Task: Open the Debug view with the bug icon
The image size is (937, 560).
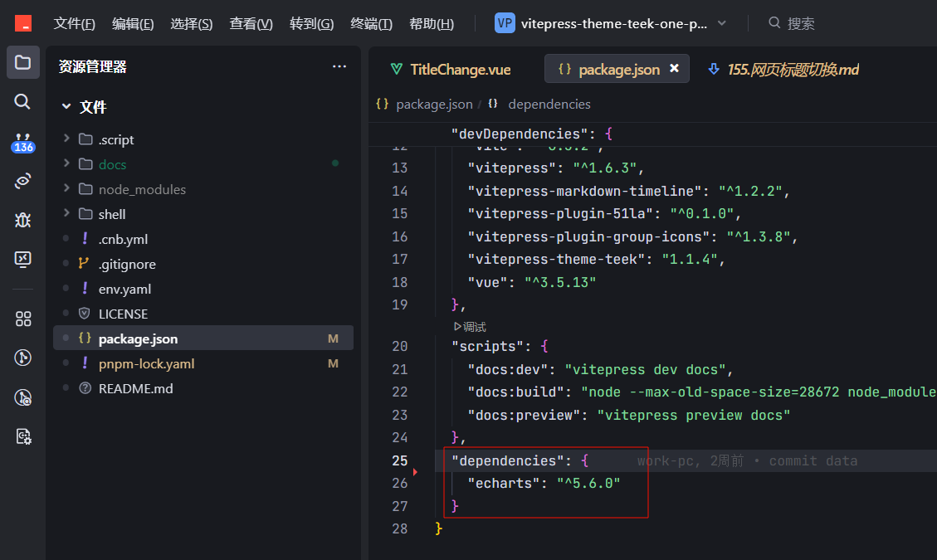Action: [x=22, y=220]
